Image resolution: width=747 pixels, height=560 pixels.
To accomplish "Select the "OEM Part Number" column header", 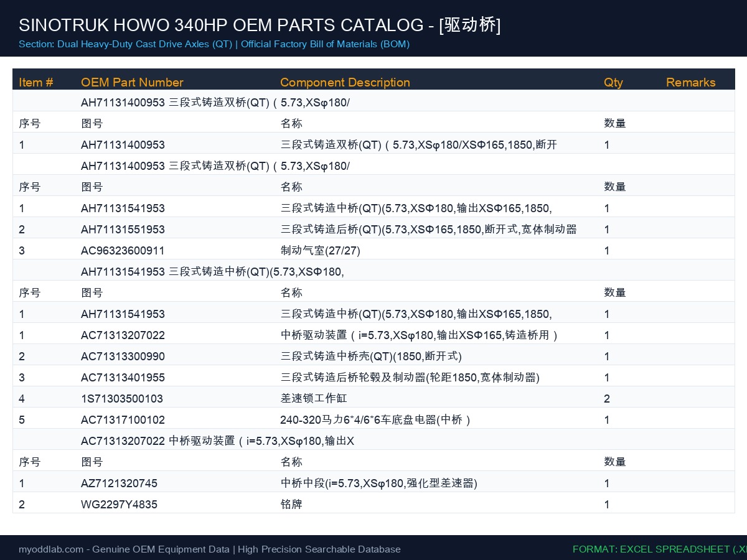I will pos(132,82).
